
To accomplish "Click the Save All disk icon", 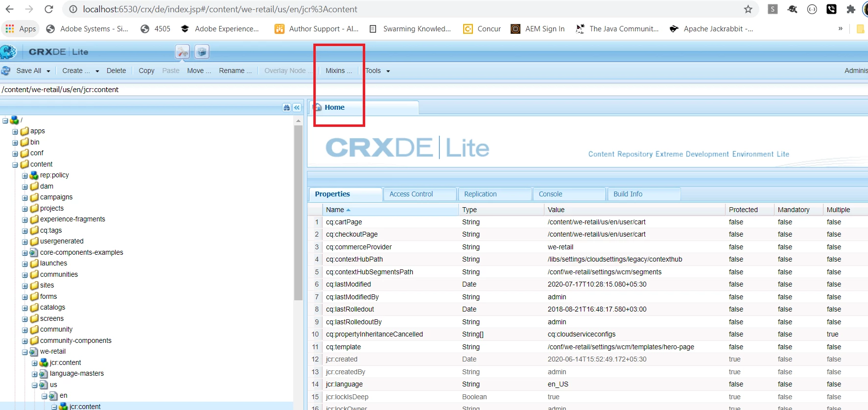I will 6,71.
